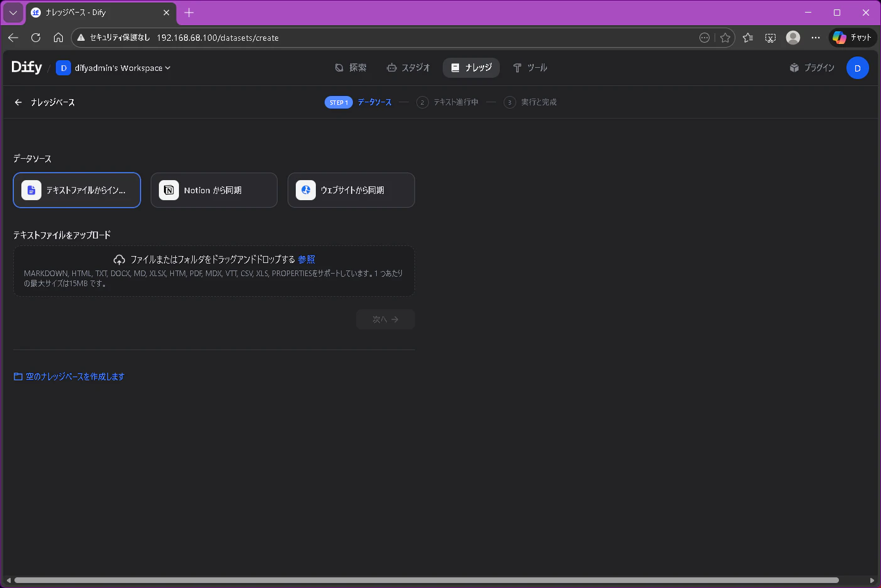This screenshot has height=588, width=881.
Task: Click 空のナレッジベースを作成します link
Action: [x=69, y=377]
